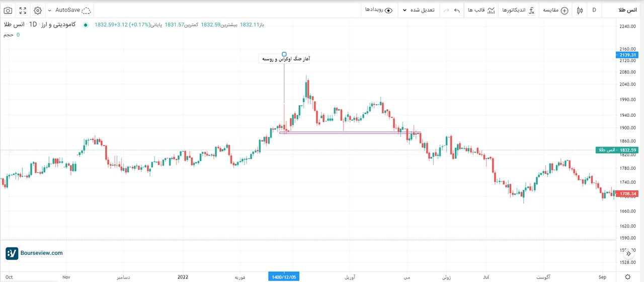Select the Ukraine-Russia war annotation label

285,59
